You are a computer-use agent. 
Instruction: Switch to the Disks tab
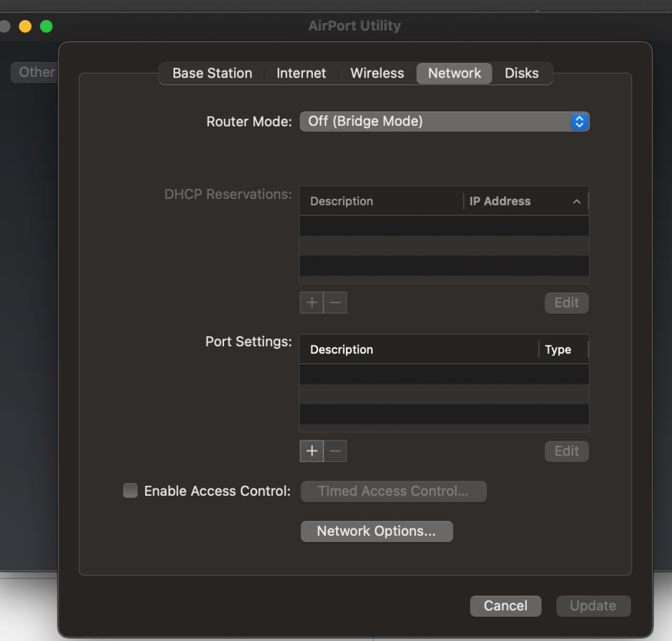click(522, 73)
